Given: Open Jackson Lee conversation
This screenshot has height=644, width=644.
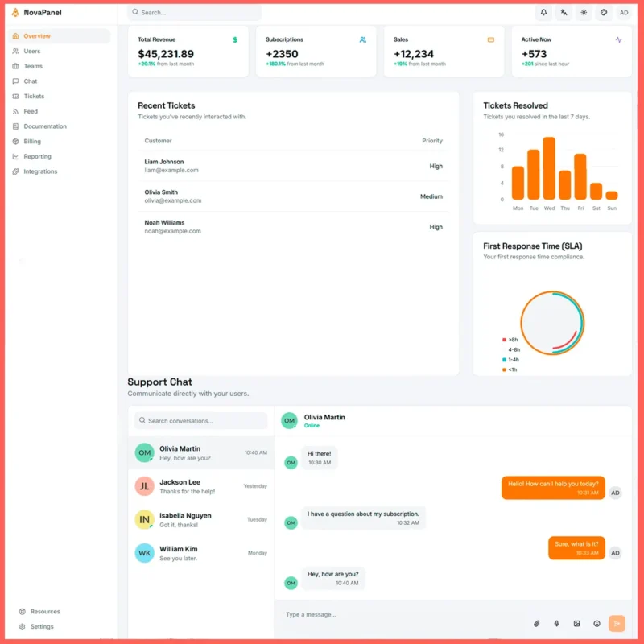Looking at the screenshot, I should tap(200, 486).
